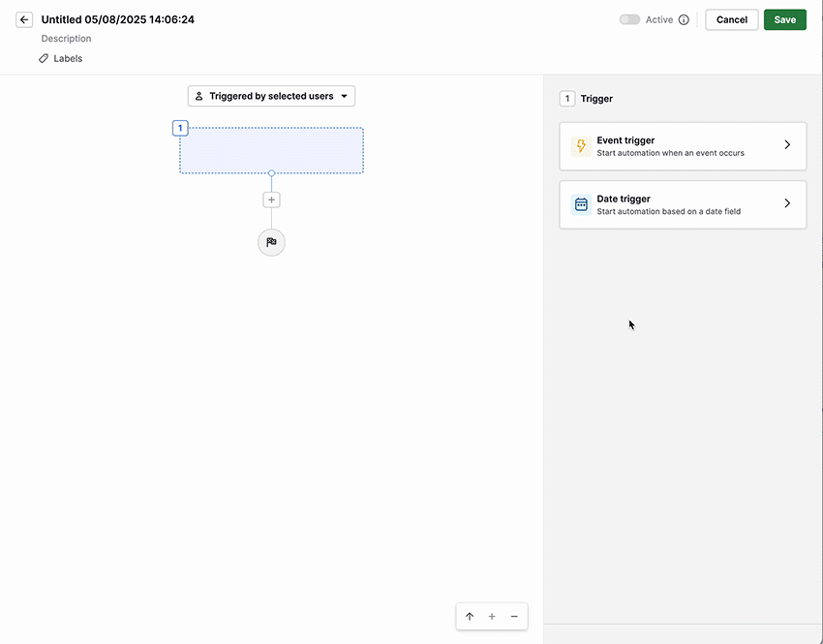Click the Description field below the title
Screen dimensions: 823x644
[x=66, y=38]
